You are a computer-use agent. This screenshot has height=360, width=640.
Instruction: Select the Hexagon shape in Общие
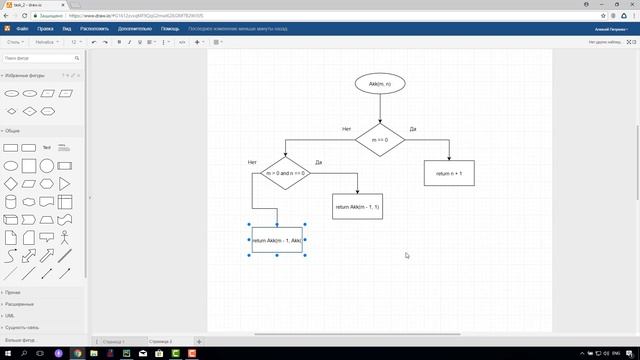[x=47, y=184]
